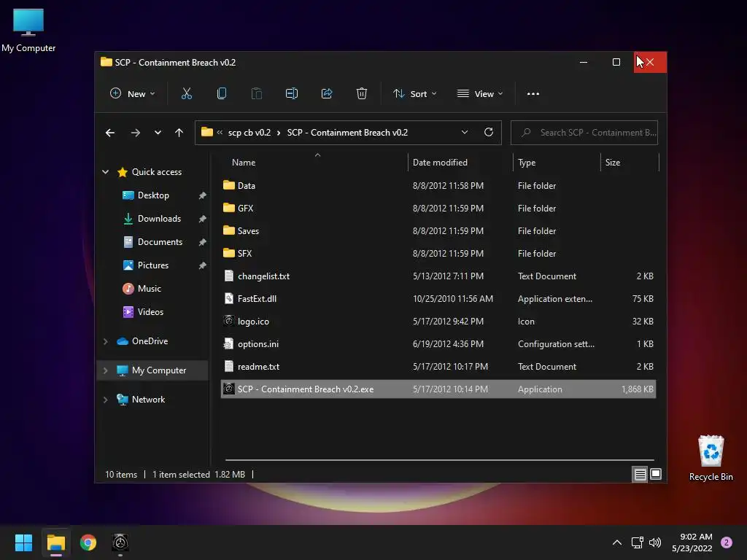Refresh the folder view
747x560 pixels.
(x=488, y=133)
